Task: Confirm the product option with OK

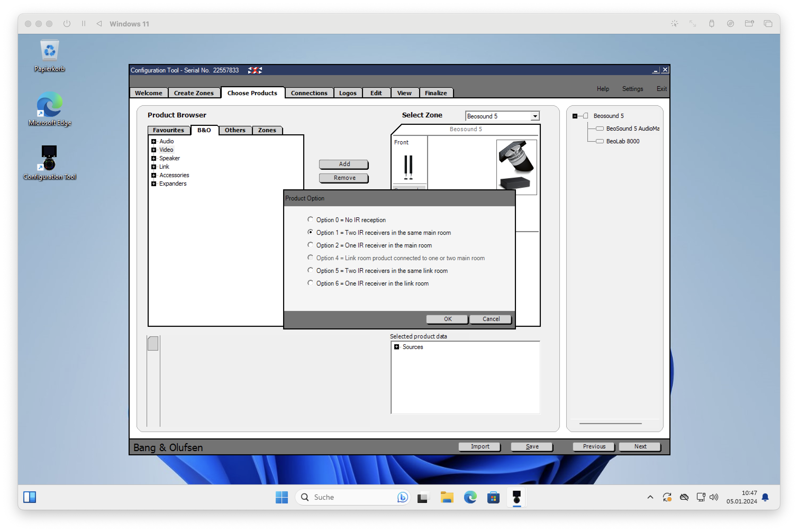Action: [448, 319]
